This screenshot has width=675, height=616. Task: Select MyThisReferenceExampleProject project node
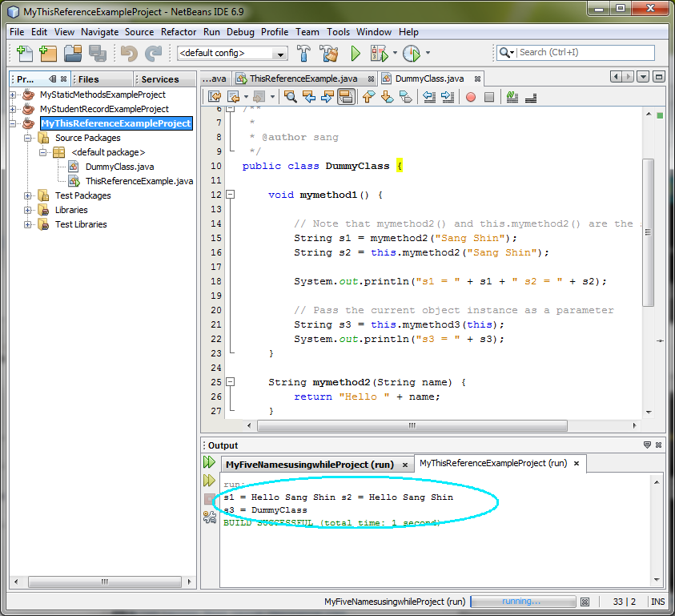(116, 123)
